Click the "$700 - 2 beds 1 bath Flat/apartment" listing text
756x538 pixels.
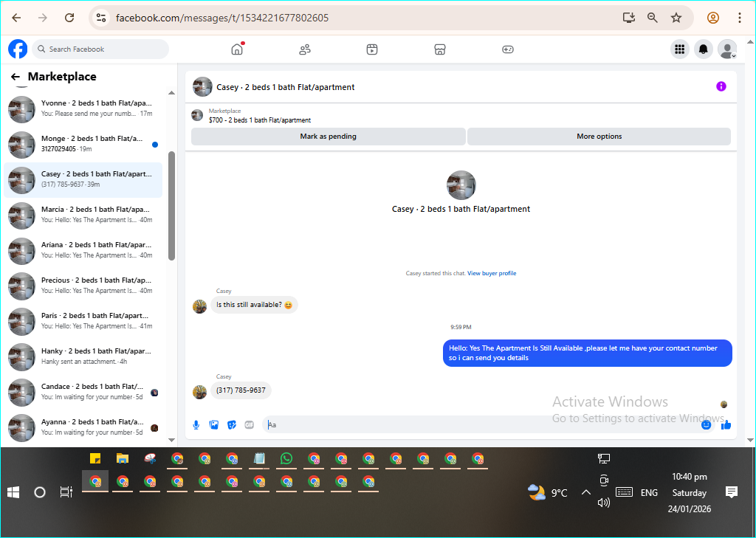coord(260,120)
